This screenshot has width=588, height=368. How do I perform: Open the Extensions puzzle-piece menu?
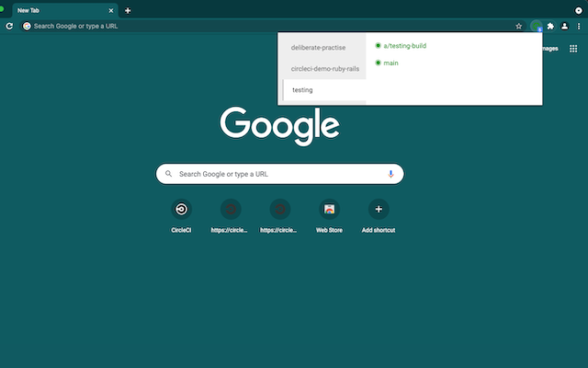pyautogui.click(x=550, y=26)
